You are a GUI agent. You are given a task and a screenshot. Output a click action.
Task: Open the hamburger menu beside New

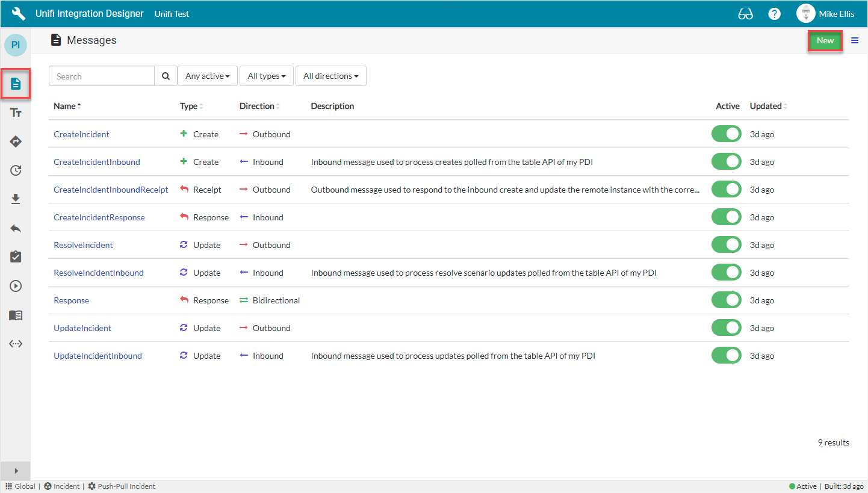click(x=855, y=40)
